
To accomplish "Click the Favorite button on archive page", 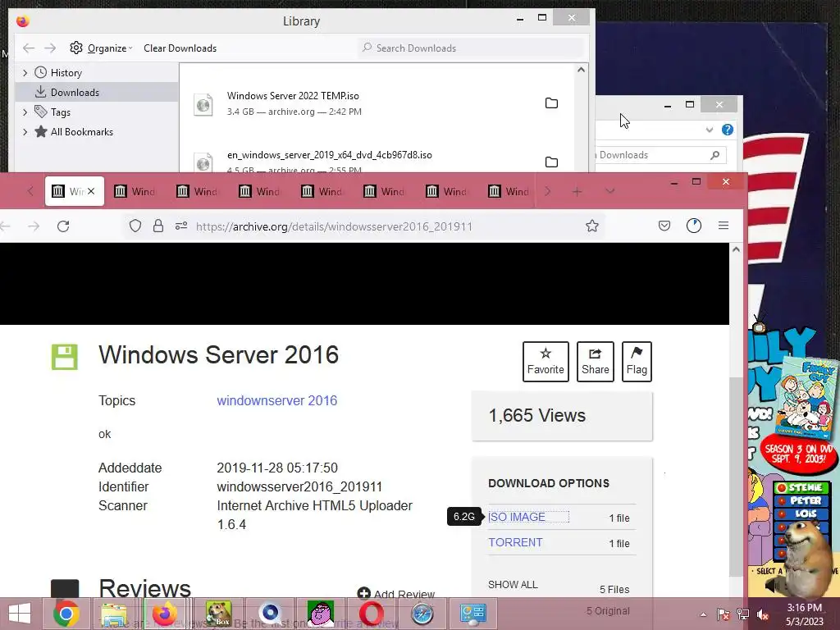I will click(x=546, y=362).
